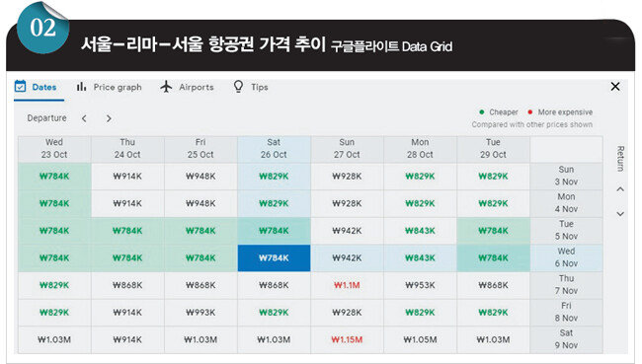Open the Price graph tab
This screenshot has height=364, width=642.
pyautogui.click(x=109, y=87)
